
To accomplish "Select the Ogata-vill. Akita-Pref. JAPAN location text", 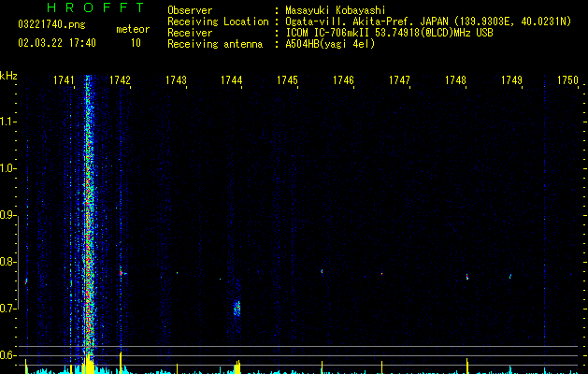I will click(428, 22).
